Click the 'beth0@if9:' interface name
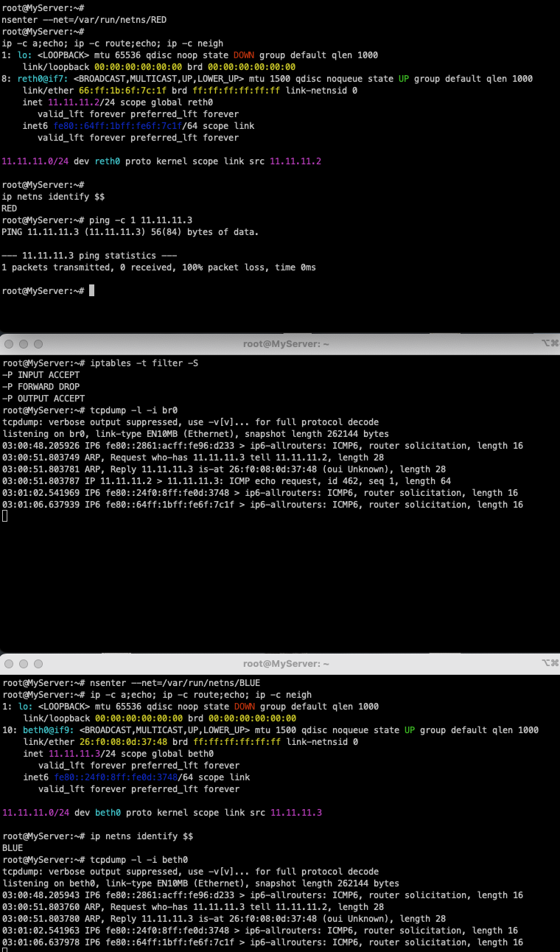This screenshot has height=952, width=560. 46,730
